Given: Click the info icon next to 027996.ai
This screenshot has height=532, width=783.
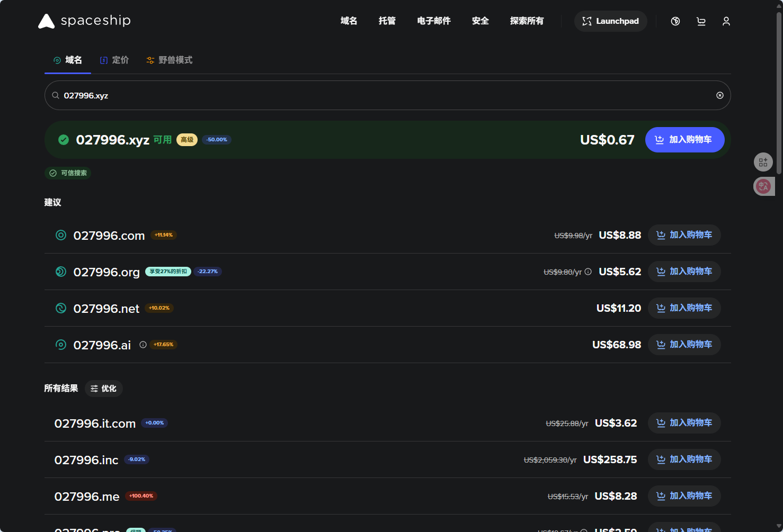Looking at the screenshot, I should 143,345.
